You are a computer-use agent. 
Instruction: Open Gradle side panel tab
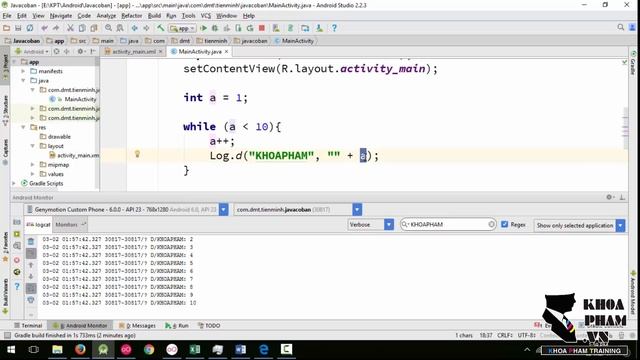click(633, 62)
